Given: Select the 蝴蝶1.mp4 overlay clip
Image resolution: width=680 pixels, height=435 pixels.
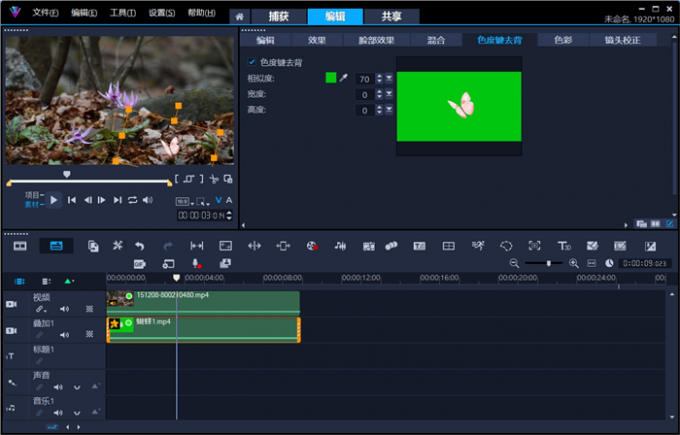Looking at the screenshot, I should tap(203, 330).
